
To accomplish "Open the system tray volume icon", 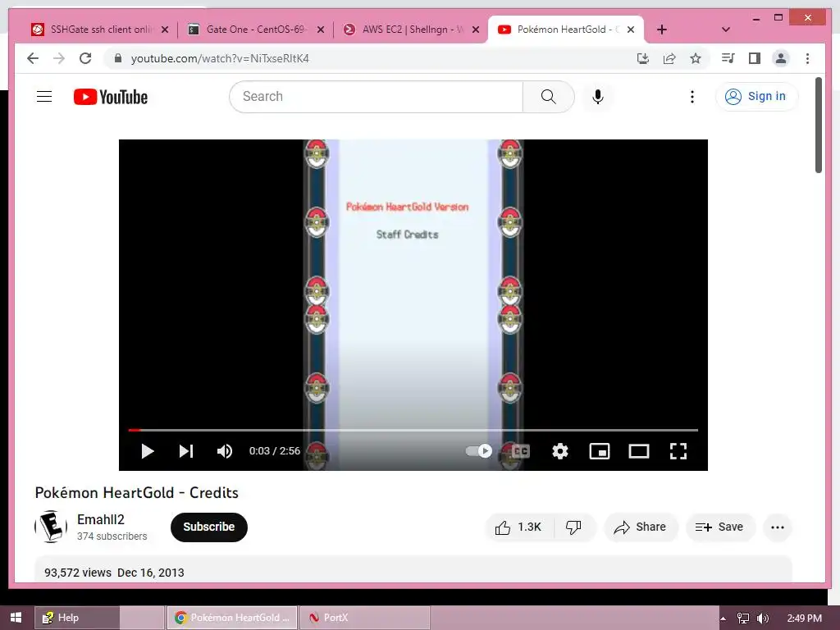I will coord(763,619).
